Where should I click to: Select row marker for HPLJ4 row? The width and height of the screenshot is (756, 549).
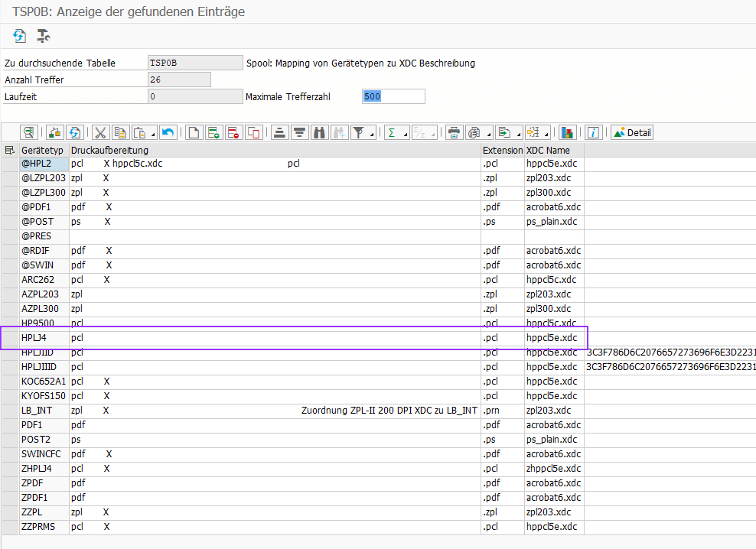(x=10, y=338)
